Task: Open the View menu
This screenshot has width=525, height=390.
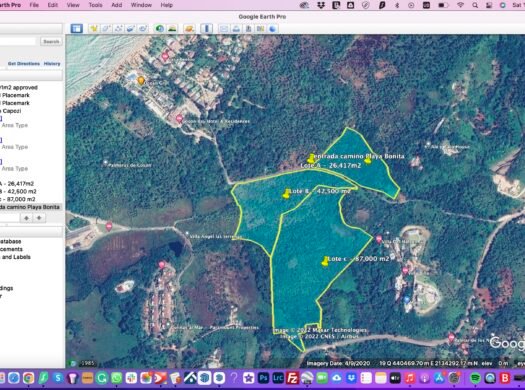Action: coord(73,5)
